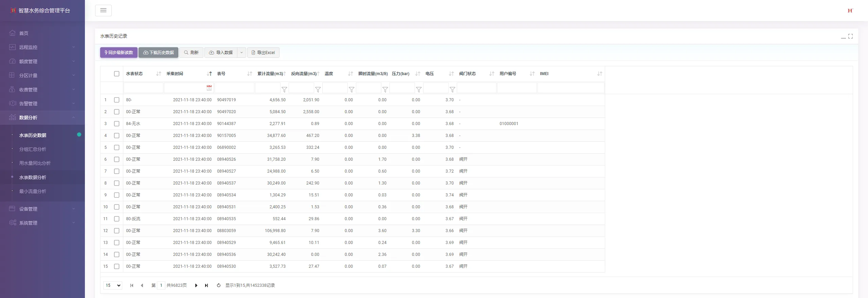
Task: Go to next page arrow
Action: pos(196,285)
